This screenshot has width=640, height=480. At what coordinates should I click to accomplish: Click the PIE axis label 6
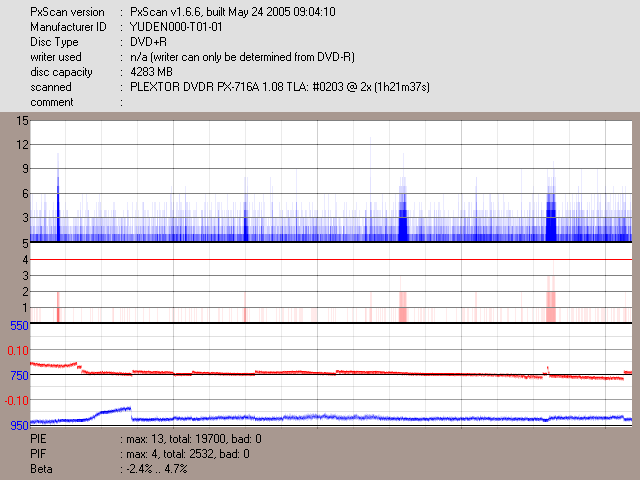tap(25, 193)
